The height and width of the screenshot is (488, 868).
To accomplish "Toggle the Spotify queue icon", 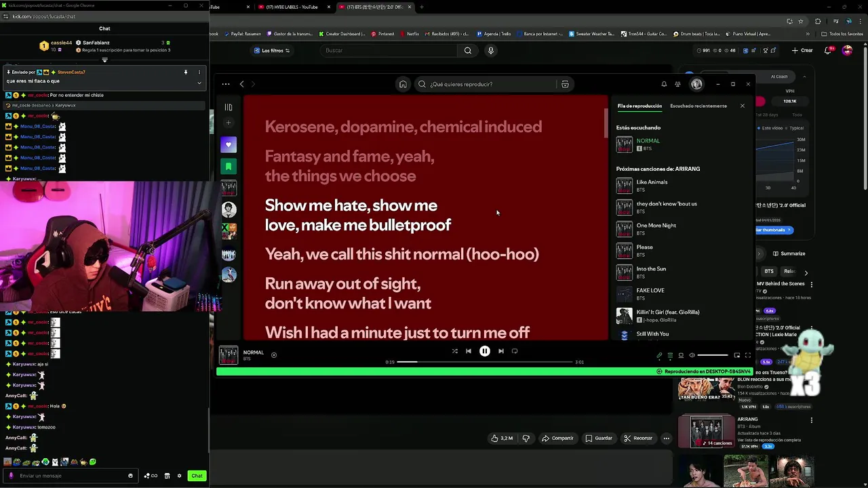I will pos(670,355).
